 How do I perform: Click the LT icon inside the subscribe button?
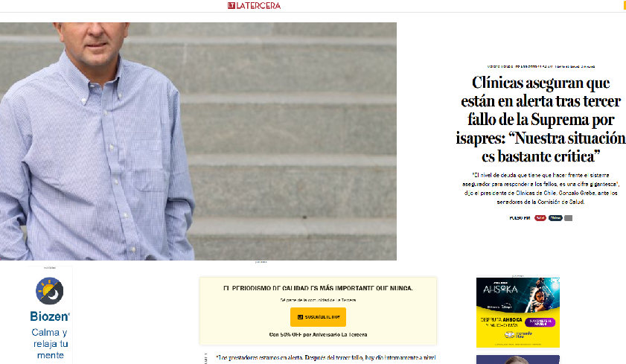coord(300,317)
